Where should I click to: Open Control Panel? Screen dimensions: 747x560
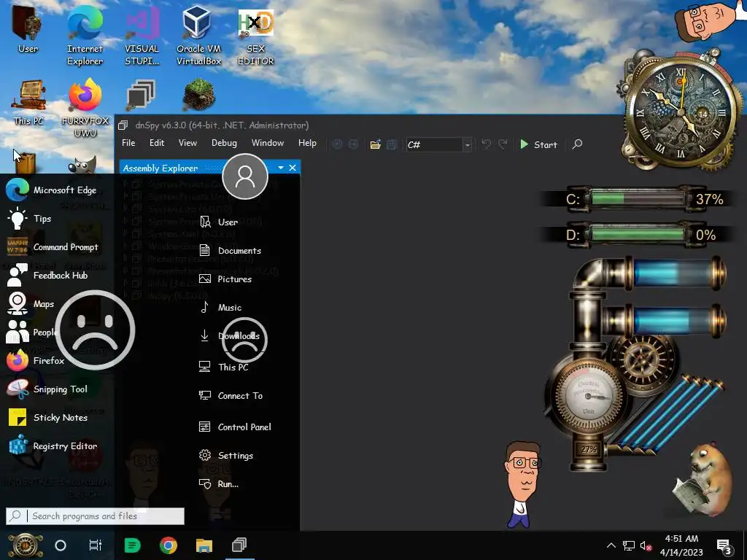click(x=235, y=427)
